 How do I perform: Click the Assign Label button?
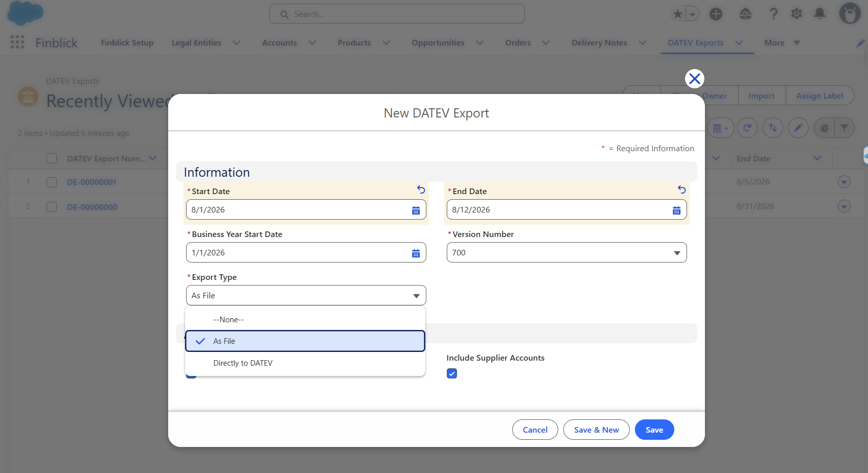820,96
